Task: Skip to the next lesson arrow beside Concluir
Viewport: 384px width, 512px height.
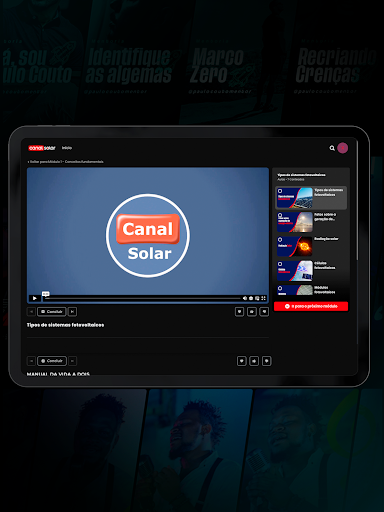Action: [x=72, y=312]
